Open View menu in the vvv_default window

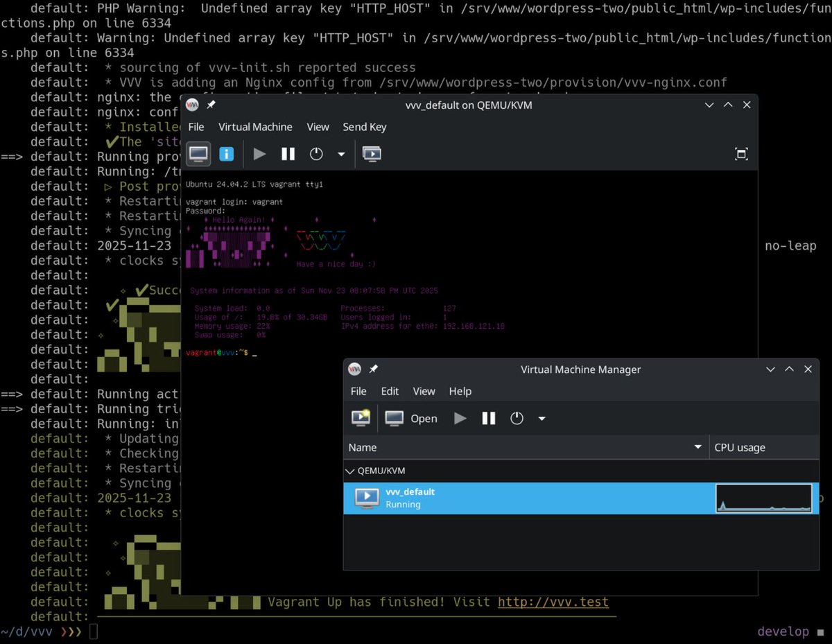click(318, 127)
